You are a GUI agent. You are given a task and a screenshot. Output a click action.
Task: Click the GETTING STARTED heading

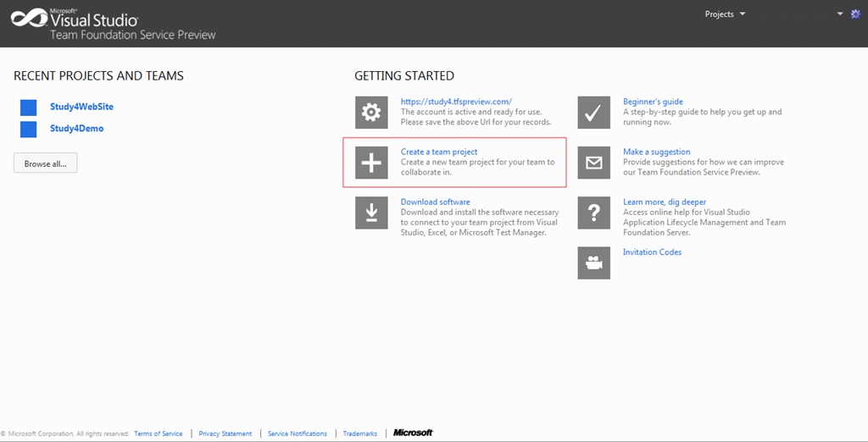[404, 76]
